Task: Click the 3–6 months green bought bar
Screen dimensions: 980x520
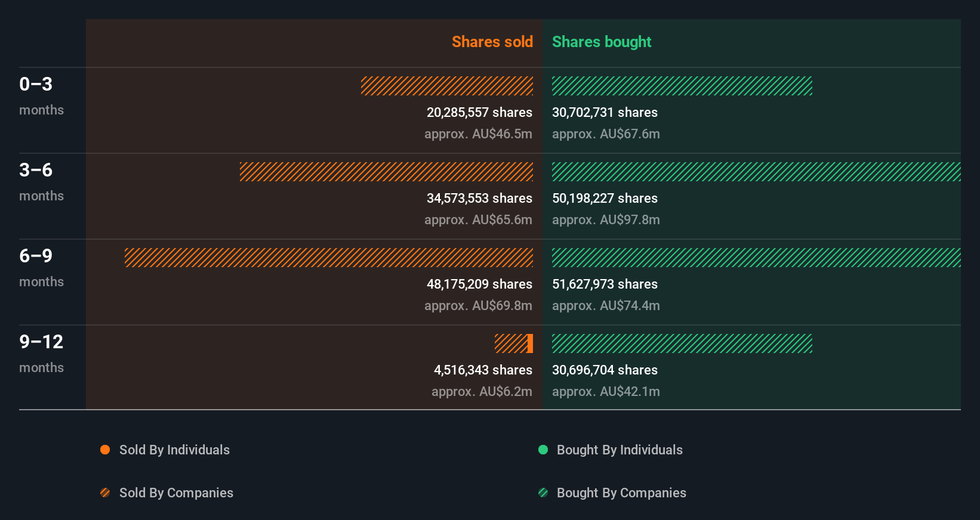Action: coord(756,172)
